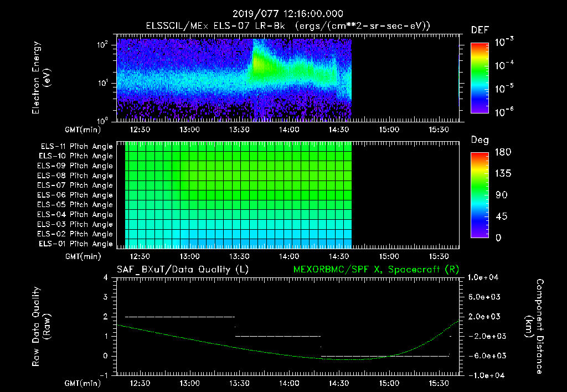567x392 pixels.
Task: Select the ELS-03 Pitch Angle row label
Action: [x=75, y=225]
